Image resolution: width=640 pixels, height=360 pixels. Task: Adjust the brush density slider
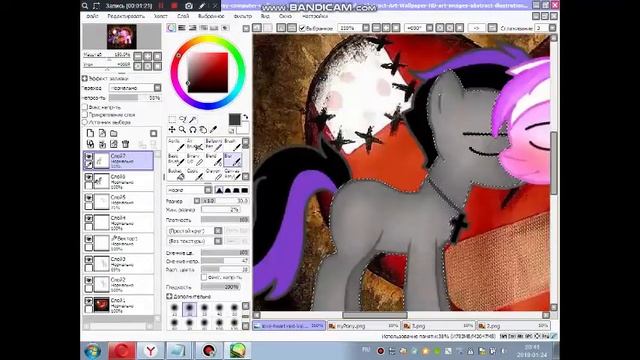(x=225, y=220)
